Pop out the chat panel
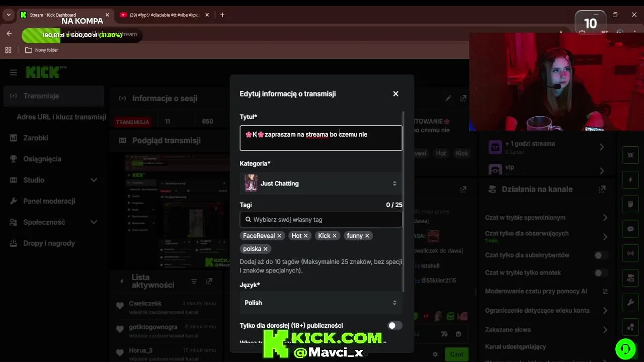This screenshot has height=362, width=644. [463, 190]
